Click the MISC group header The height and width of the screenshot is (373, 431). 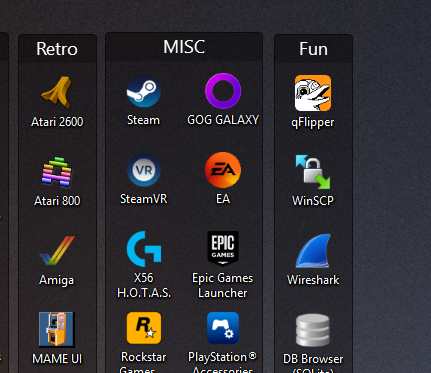[184, 47]
